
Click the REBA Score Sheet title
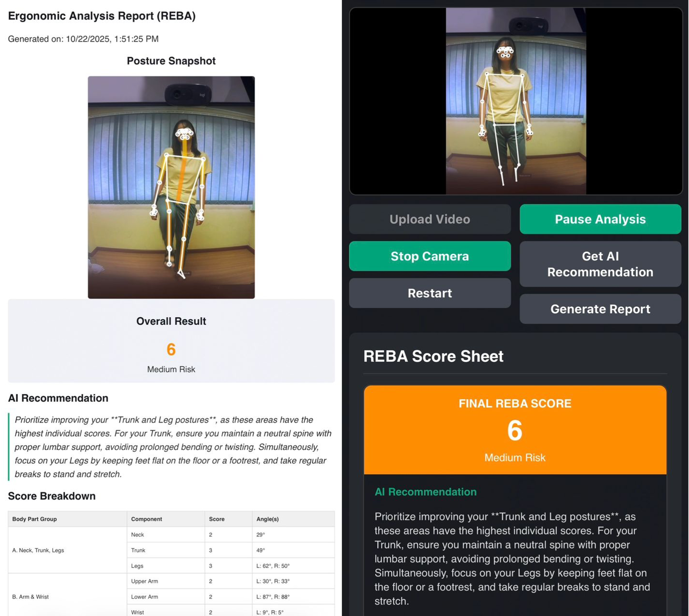pyautogui.click(x=433, y=356)
